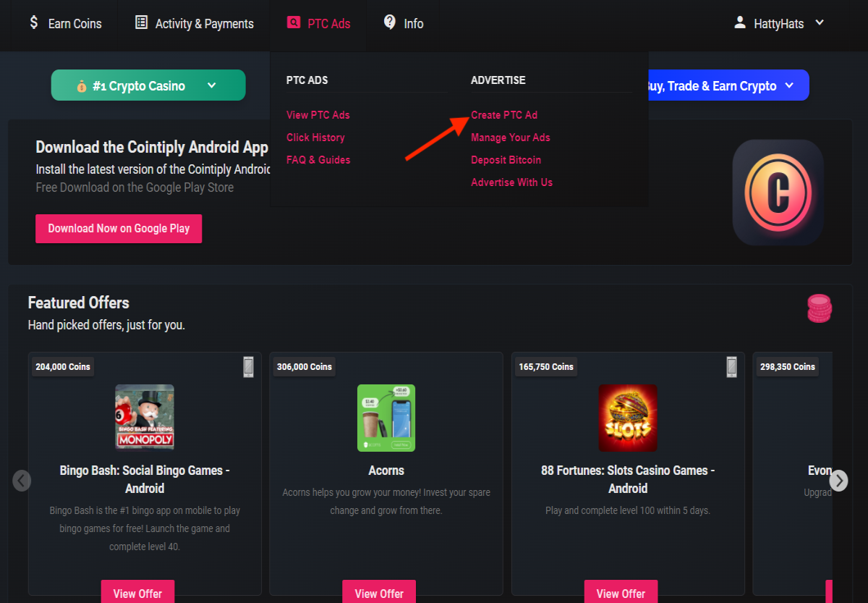Click View Offer under Bingo Bash
The width and height of the screenshot is (868, 603).
[137, 592]
